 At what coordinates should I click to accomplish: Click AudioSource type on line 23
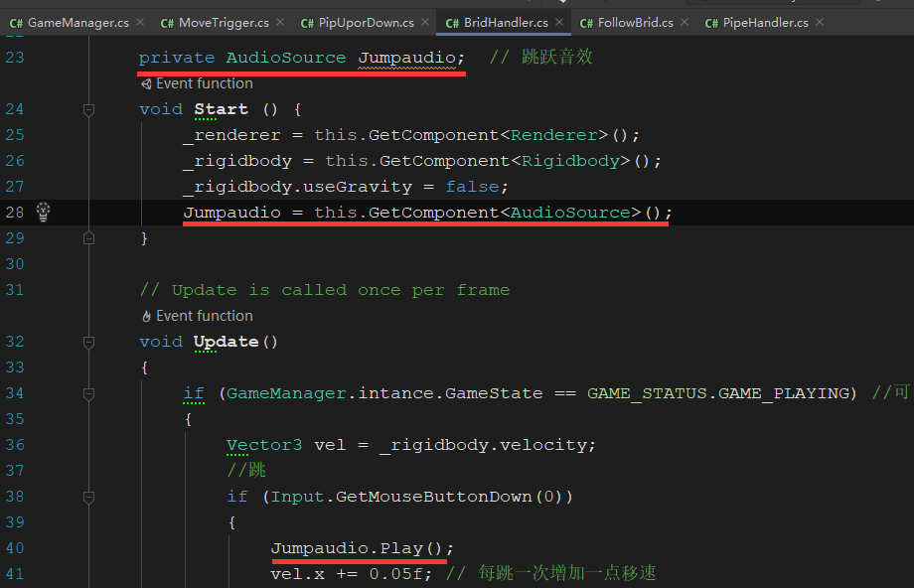coord(286,58)
